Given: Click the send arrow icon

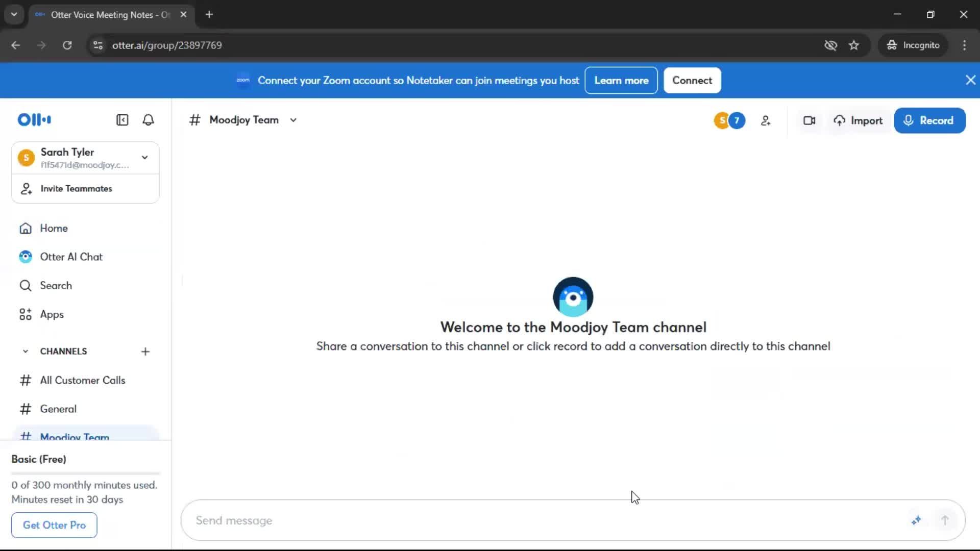Looking at the screenshot, I should [x=945, y=520].
